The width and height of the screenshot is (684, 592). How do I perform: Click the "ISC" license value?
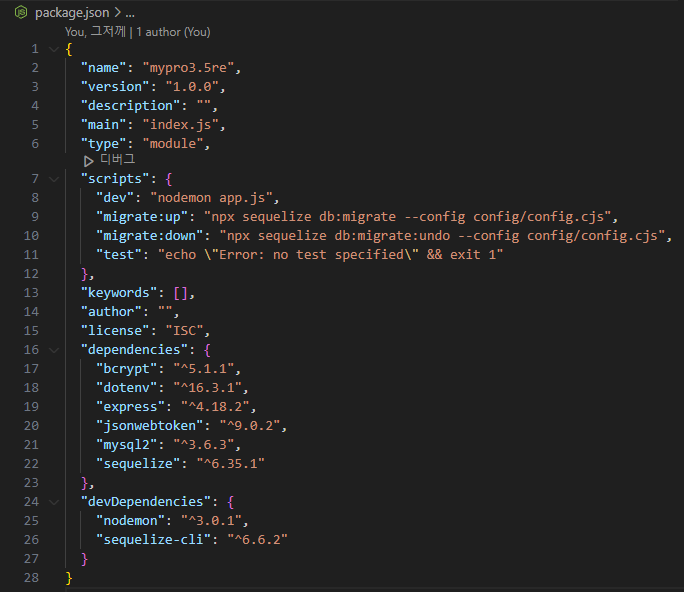click(x=185, y=331)
